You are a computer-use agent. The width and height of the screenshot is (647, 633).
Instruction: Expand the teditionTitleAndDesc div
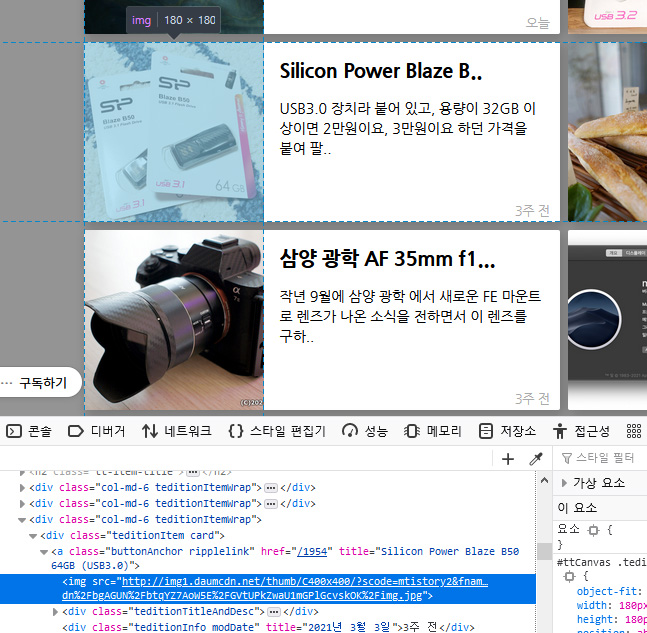[55, 612]
